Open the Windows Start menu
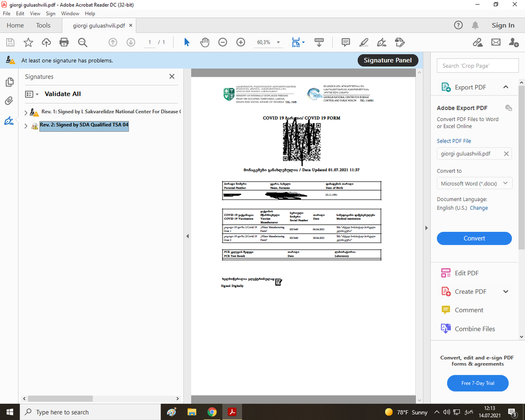The width and height of the screenshot is (525, 420). point(10,412)
